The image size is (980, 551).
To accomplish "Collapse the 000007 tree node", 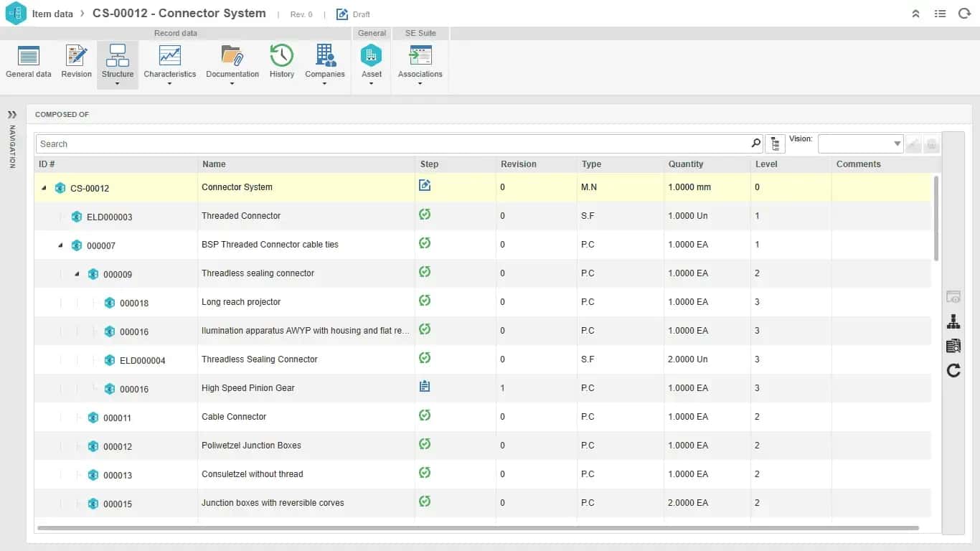I will pyautogui.click(x=60, y=245).
